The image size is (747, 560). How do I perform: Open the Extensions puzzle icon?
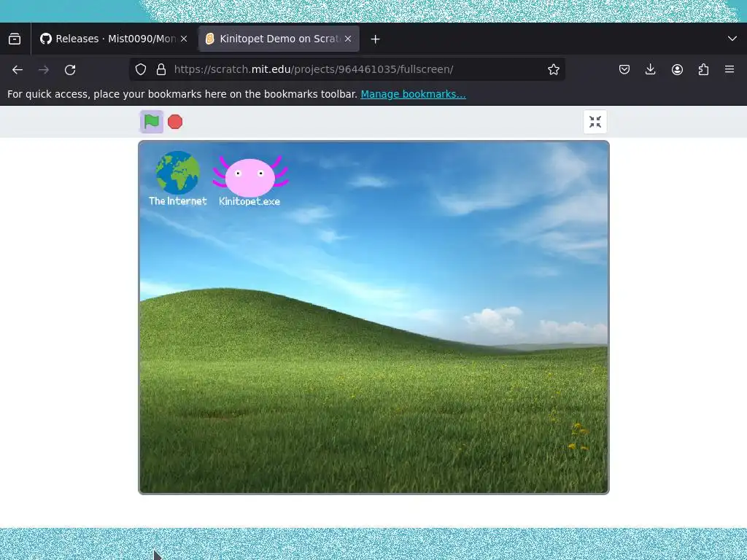(x=703, y=69)
